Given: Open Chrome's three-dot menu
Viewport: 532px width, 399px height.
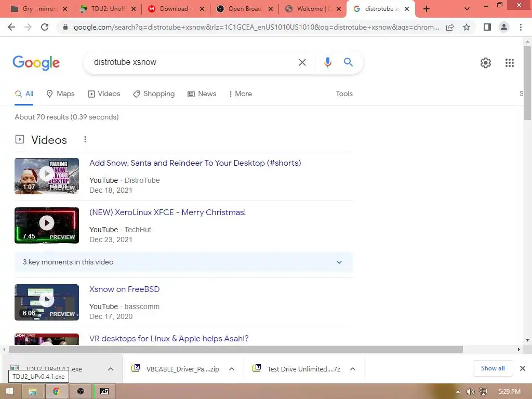Looking at the screenshot, I should point(521,27).
